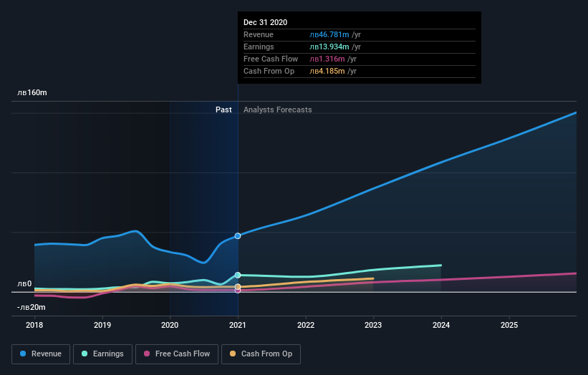Click the Free Cash Flow label in tooltip
Viewport: 588px width, 375px height.
click(x=271, y=59)
